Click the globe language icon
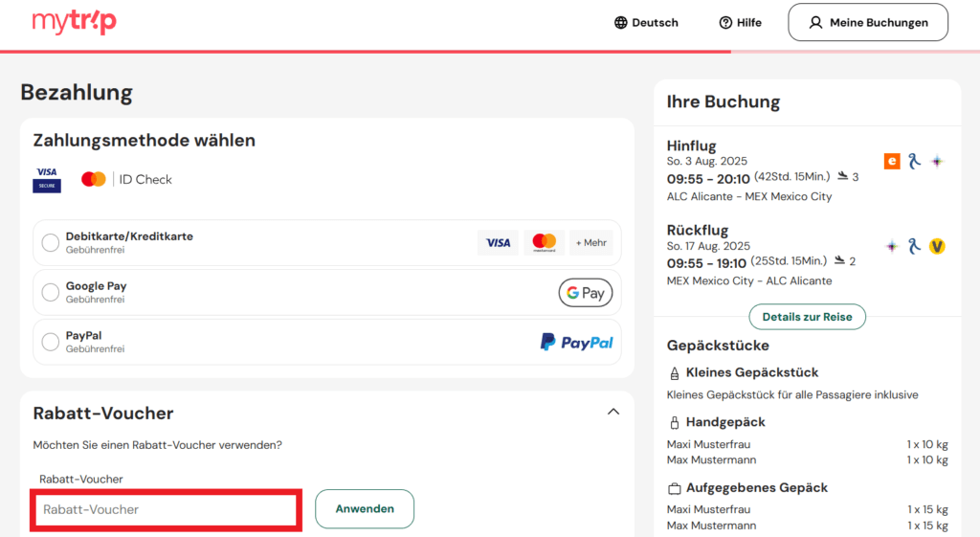Image resolution: width=980 pixels, height=537 pixels. point(620,23)
